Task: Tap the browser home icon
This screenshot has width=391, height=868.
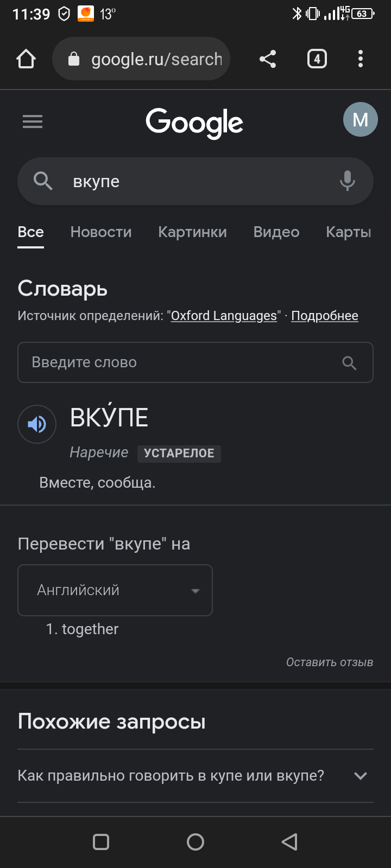Action: (26, 59)
